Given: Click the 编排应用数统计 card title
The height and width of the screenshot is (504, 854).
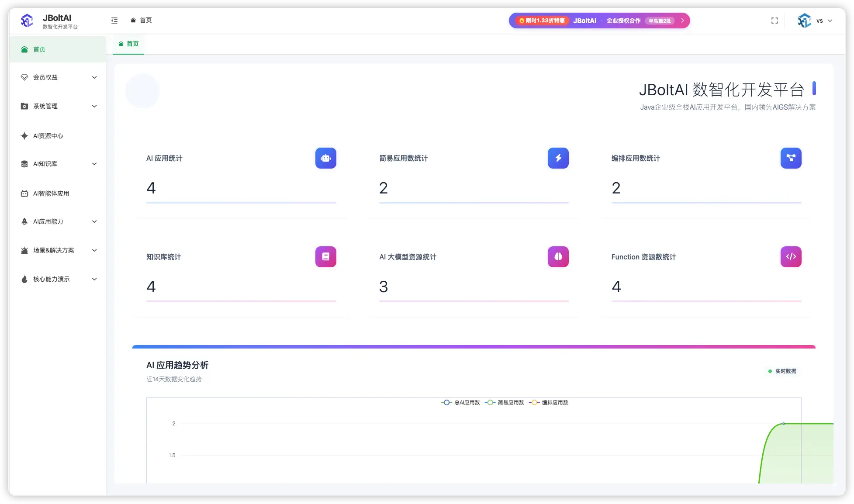Looking at the screenshot, I should tap(636, 158).
